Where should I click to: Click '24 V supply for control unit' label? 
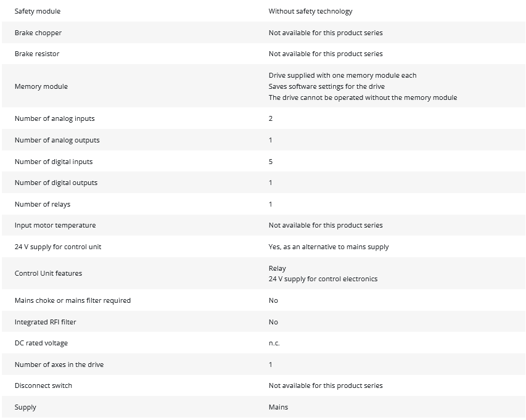click(x=58, y=247)
